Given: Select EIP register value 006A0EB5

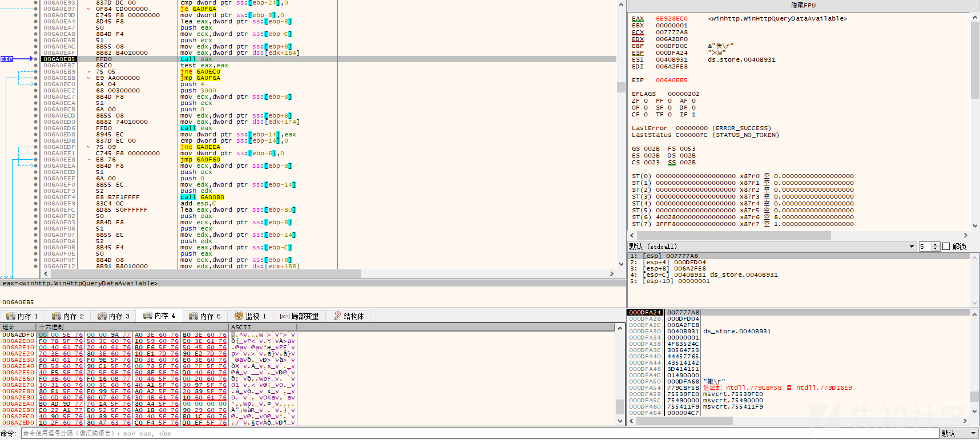Looking at the screenshot, I should (671, 80).
